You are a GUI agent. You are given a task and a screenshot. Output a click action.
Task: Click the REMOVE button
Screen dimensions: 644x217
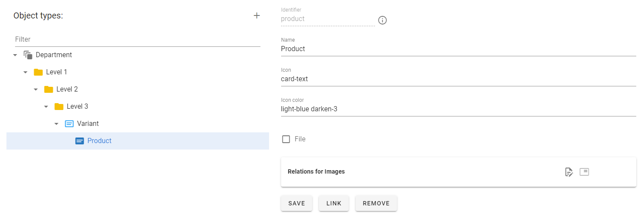pos(376,204)
